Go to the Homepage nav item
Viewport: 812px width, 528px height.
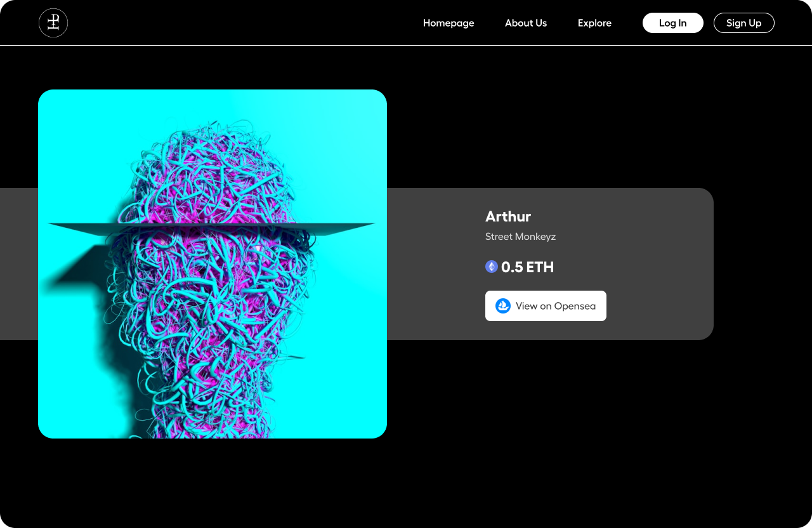coord(449,23)
